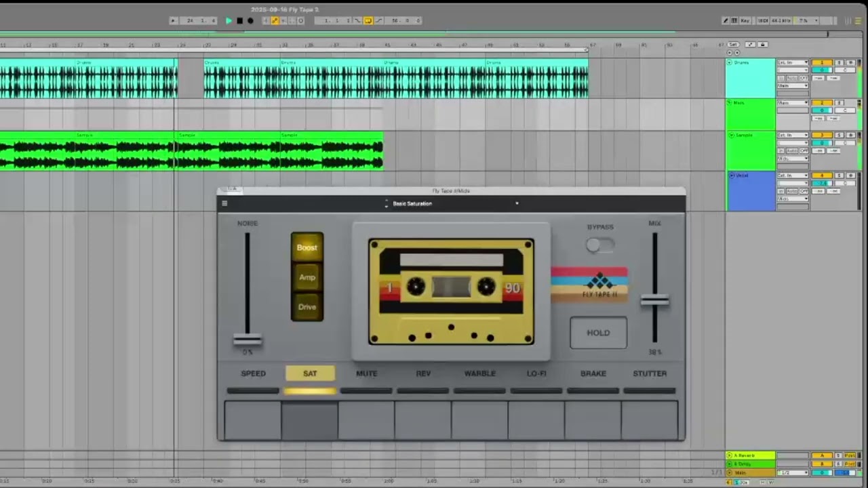Switch to the STUTTER effect tab
This screenshot has width=868, height=488.
[650, 373]
